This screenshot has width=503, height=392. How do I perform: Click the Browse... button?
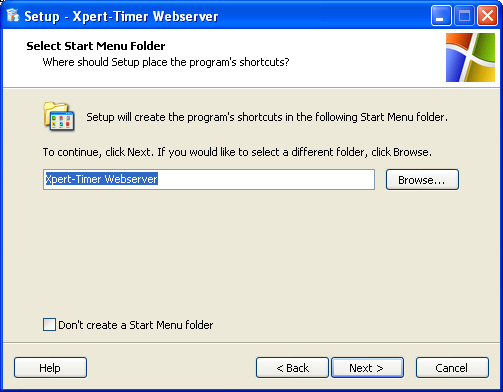(422, 180)
